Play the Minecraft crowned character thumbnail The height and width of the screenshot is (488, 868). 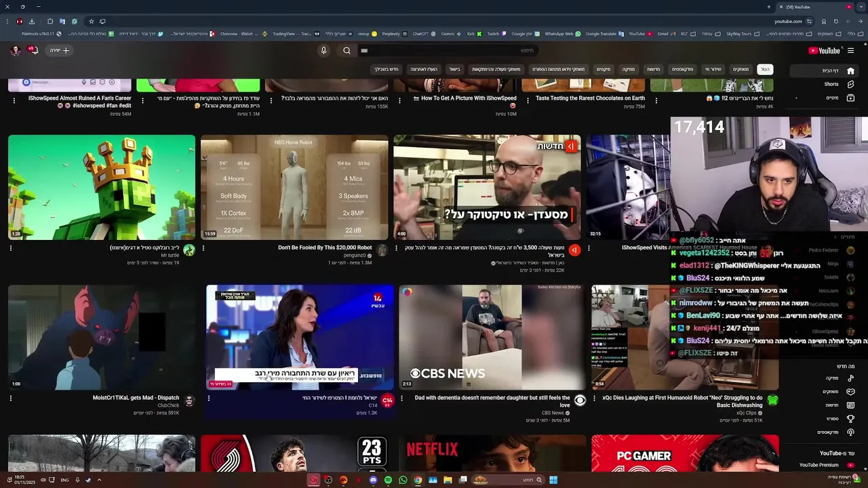tap(102, 187)
